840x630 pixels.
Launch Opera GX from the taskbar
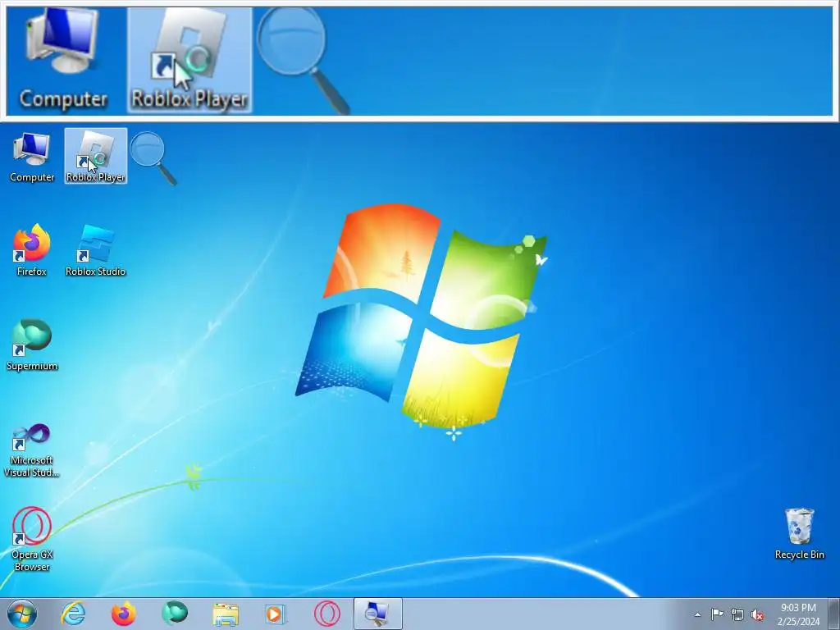pyautogui.click(x=326, y=614)
